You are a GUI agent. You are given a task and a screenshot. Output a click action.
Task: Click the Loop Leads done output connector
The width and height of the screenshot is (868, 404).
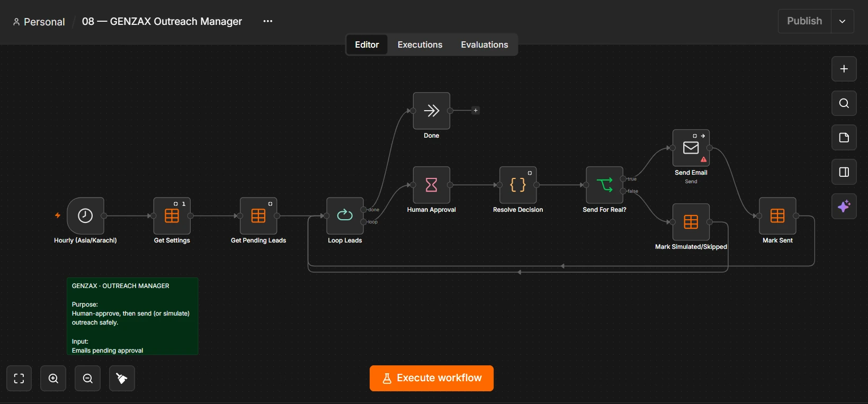(x=364, y=210)
